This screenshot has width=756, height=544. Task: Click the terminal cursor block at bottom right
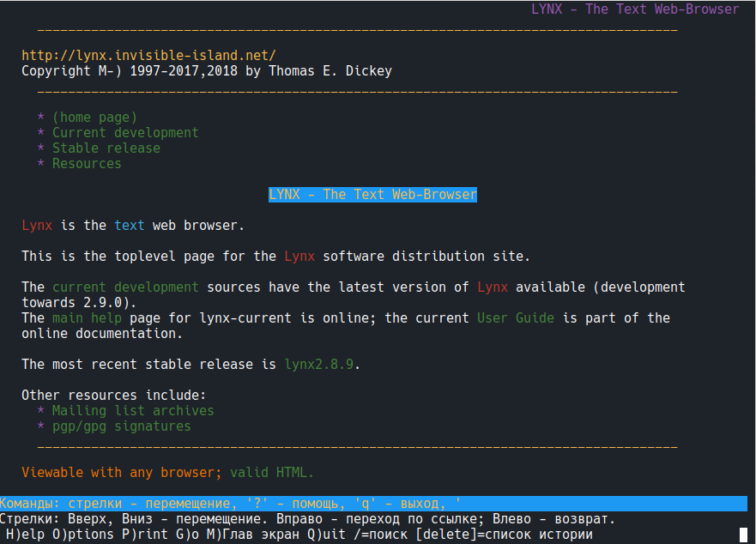coord(743,535)
